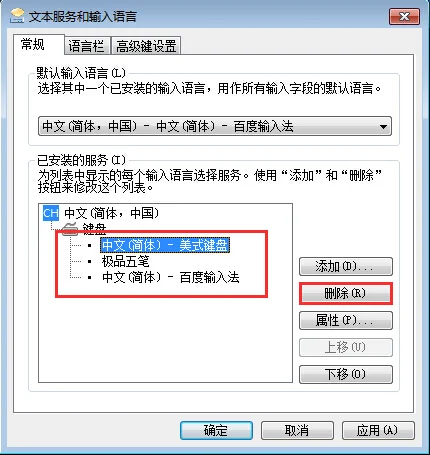Select 中文(简体) - 百度输入法 tree entry

[x=171, y=277]
